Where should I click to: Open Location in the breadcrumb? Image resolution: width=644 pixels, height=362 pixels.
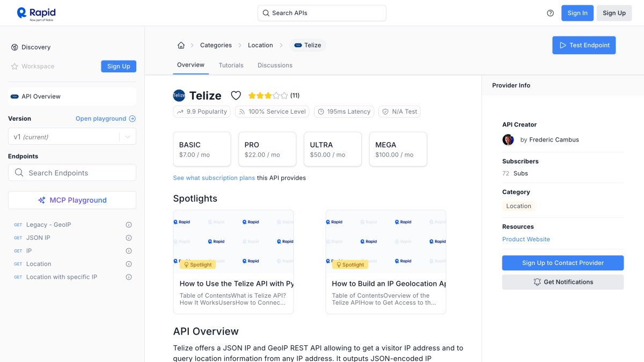pyautogui.click(x=260, y=46)
